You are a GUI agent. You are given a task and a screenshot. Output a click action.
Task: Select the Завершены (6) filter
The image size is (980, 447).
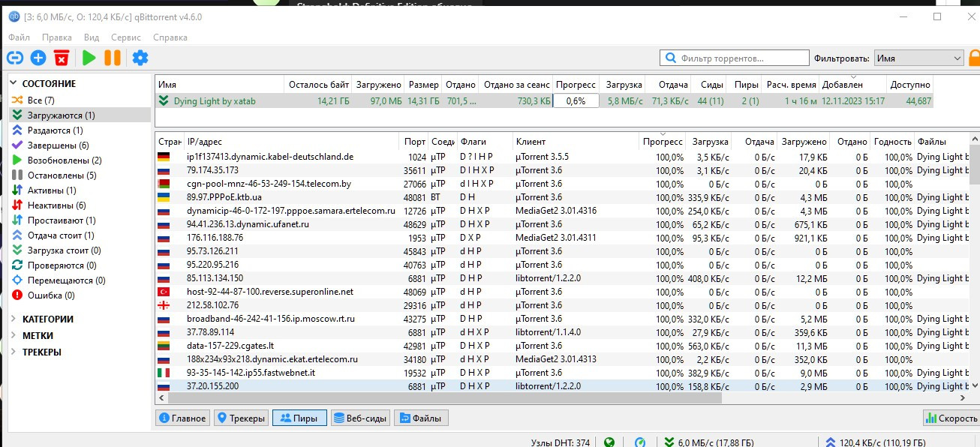click(x=58, y=145)
